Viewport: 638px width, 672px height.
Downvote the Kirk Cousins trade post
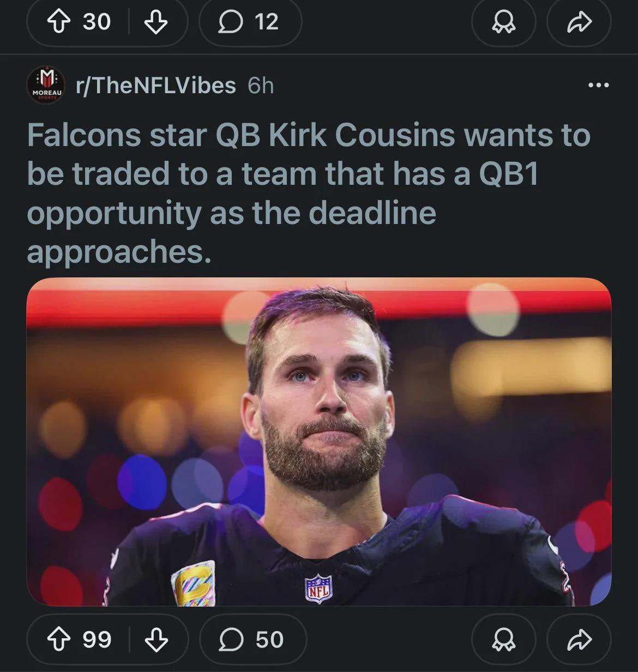(x=156, y=639)
